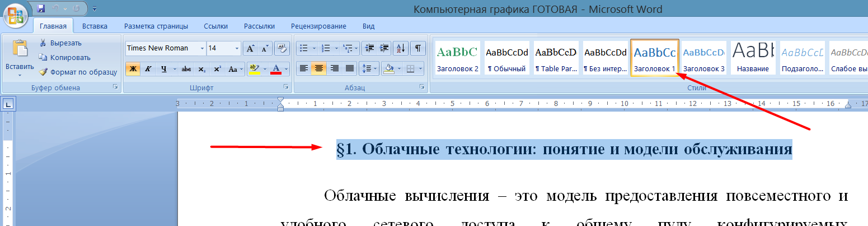Toggle italic К formatting
868x226 pixels.
[x=148, y=69]
